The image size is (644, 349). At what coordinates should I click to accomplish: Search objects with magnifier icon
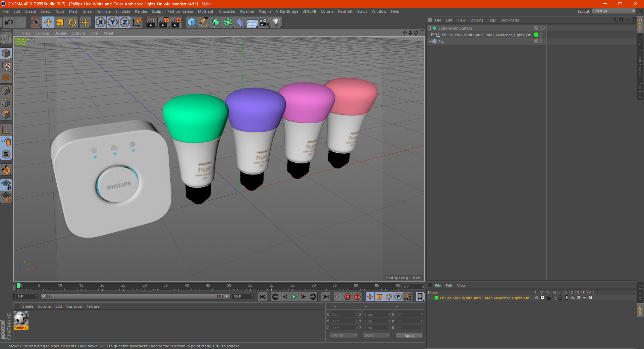click(x=614, y=20)
